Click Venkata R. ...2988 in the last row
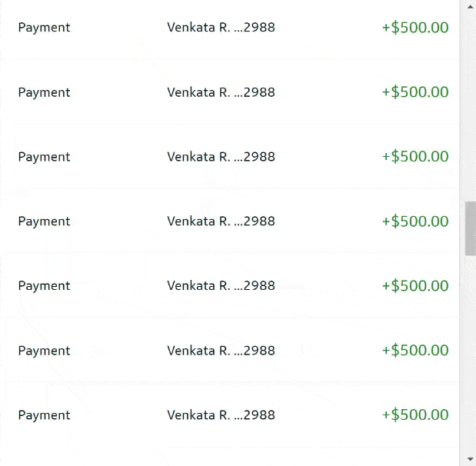476x466 pixels. click(221, 415)
